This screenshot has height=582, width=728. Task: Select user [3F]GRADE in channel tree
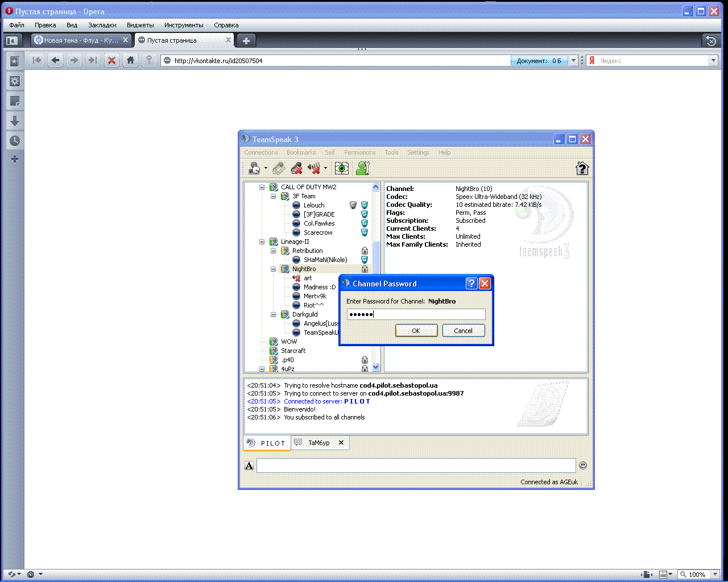click(x=319, y=214)
